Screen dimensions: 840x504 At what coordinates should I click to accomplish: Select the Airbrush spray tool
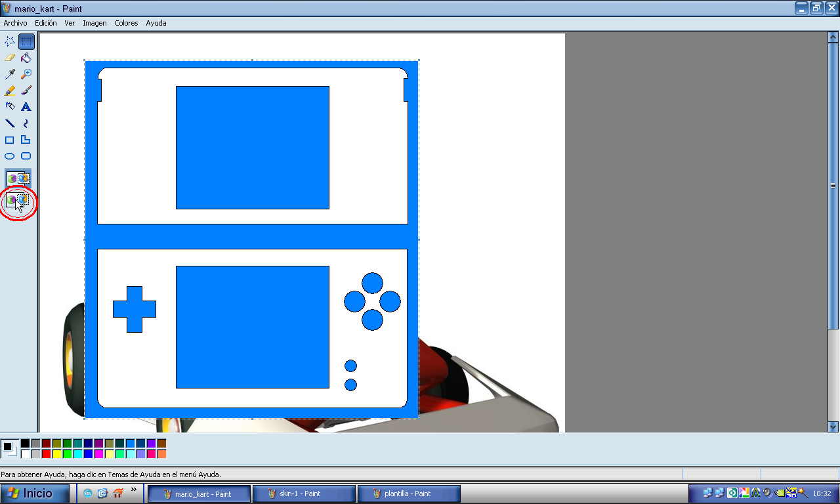(x=10, y=107)
